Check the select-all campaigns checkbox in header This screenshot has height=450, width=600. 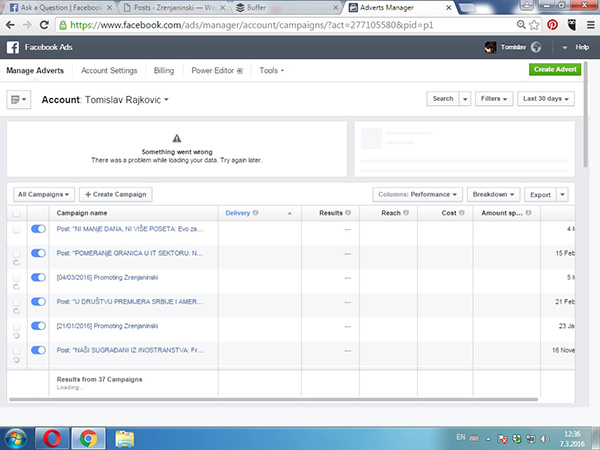[16, 213]
